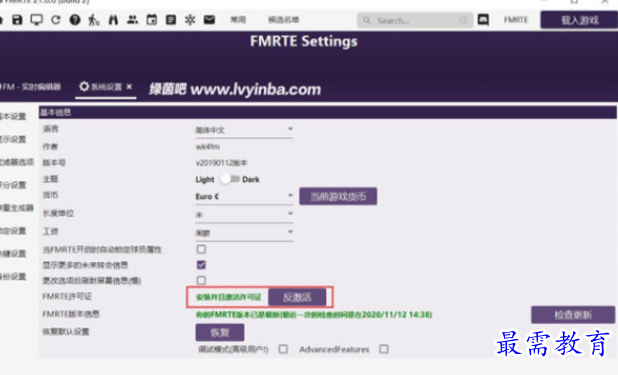The height and width of the screenshot is (375, 618).
Task: Open 评分设置 in the left sidebar
Action: point(13,185)
